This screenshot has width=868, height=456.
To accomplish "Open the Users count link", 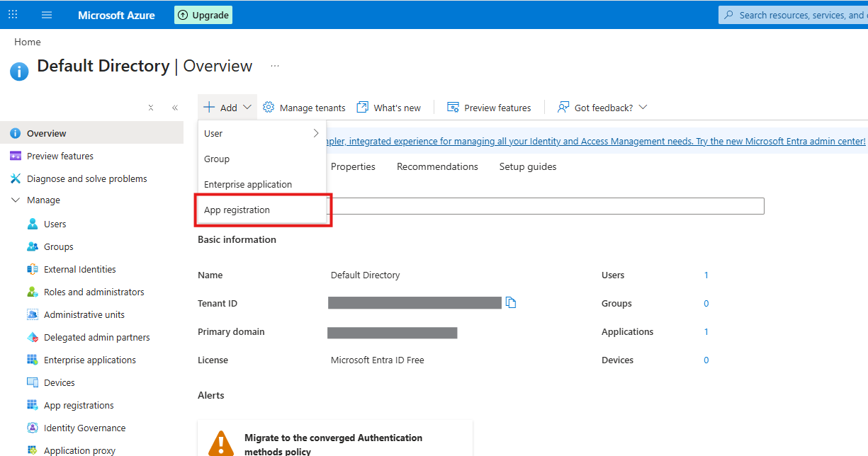I will tap(706, 275).
